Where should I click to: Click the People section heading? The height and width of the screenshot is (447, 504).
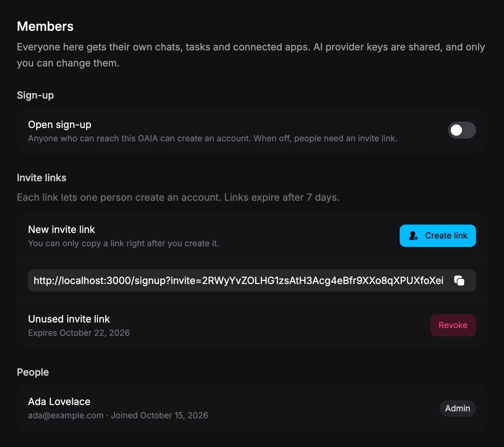[33, 372]
